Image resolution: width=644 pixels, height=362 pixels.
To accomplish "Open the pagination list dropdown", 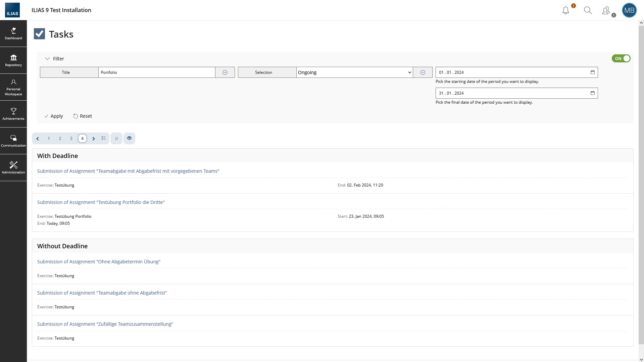I will [104, 139].
